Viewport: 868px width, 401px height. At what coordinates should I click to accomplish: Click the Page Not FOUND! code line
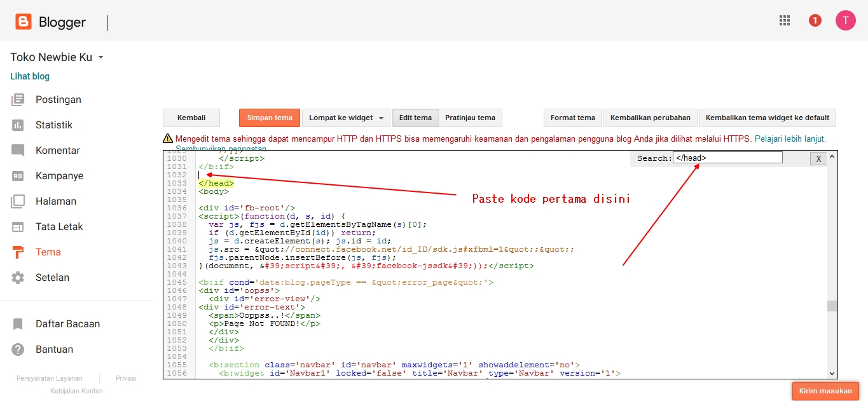point(264,323)
